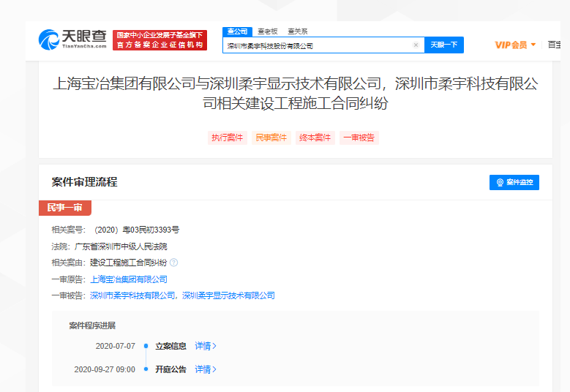570x392 pixels.
Task: Click the court name 广东省深圳市中级人民法院
Action: pos(121,246)
